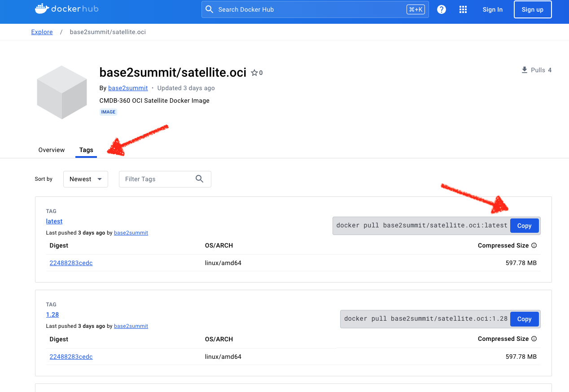Image resolution: width=569 pixels, height=392 pixels.
Task: Click the Docker Hub whale logo
Action: 42,9
